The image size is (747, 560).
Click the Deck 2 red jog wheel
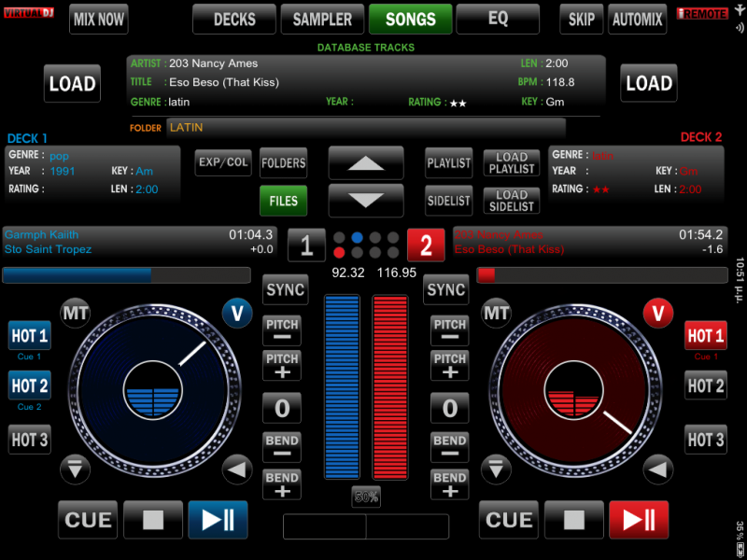point(575,391)
